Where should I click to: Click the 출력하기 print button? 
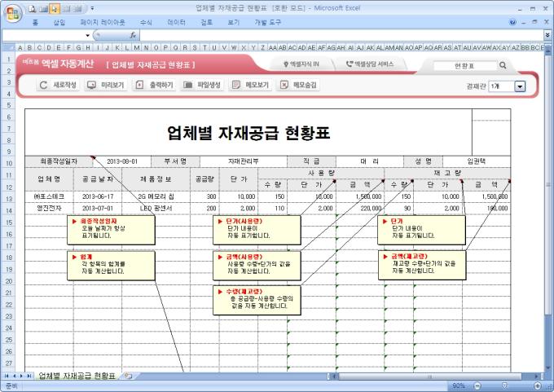(x=154, y=85)
